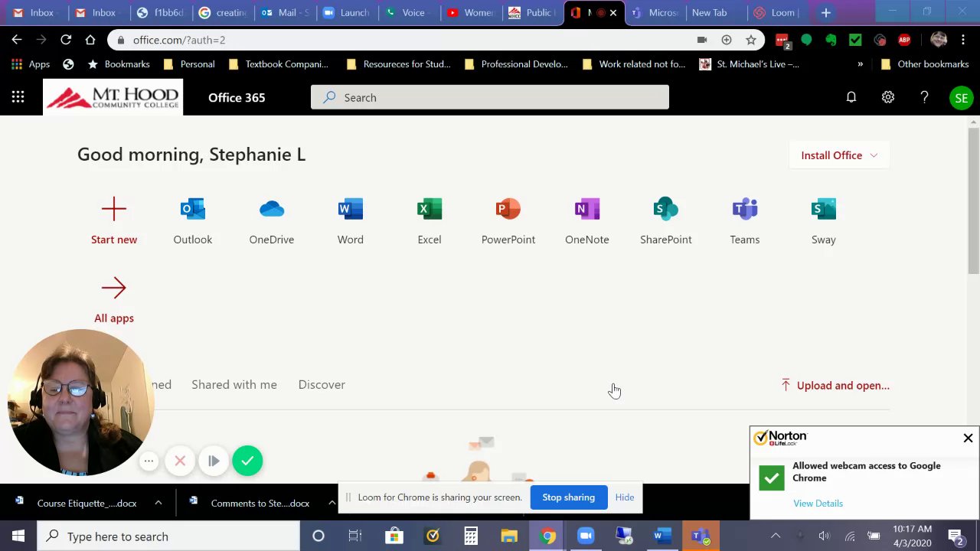980x551 pixels.
Task: Launch Excel online
Action: pyautogui.click(x=430, y=222)
